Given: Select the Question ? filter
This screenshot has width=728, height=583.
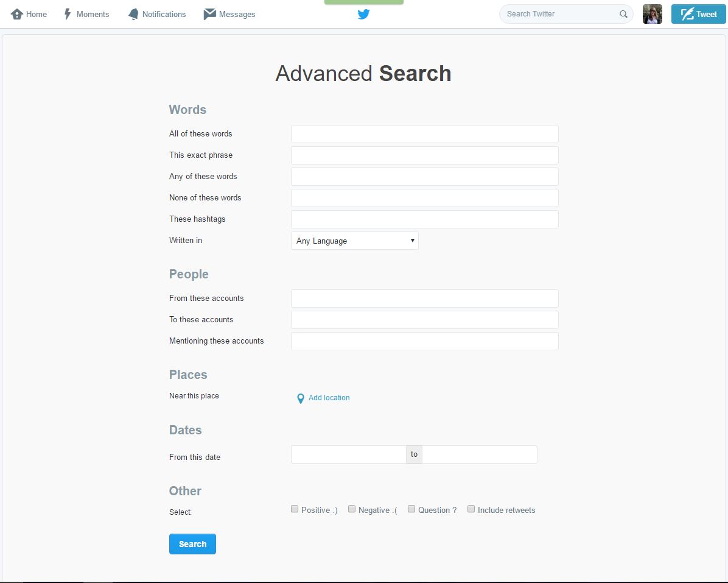Looking at the screenshot, I should click(411, 508).
